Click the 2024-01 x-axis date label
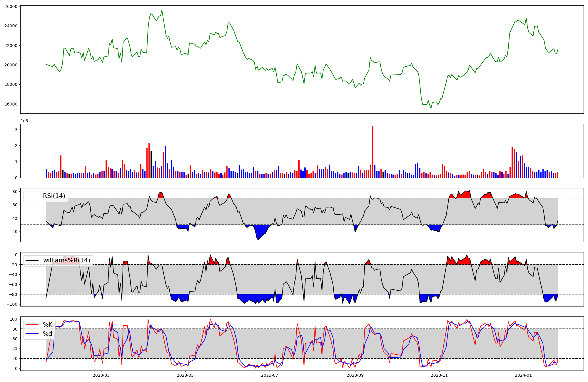588x382 pixels. [524, 375]
